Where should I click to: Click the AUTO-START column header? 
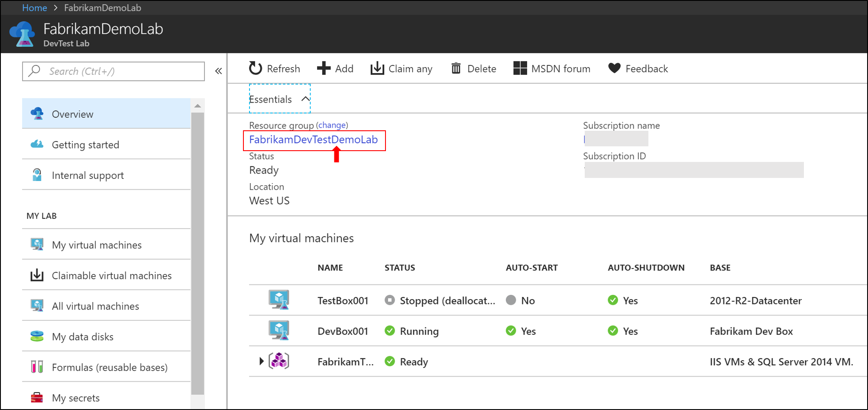(531, 267)
